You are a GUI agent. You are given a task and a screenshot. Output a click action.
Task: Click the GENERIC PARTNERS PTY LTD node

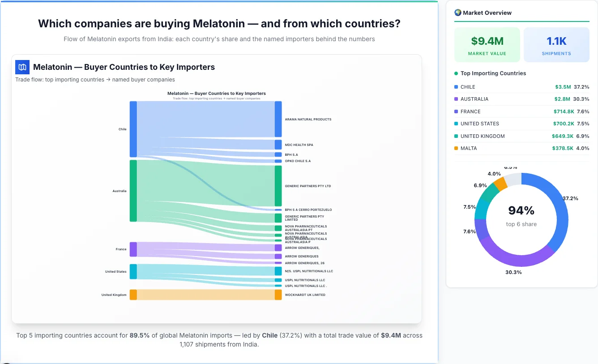click(278, 185)
